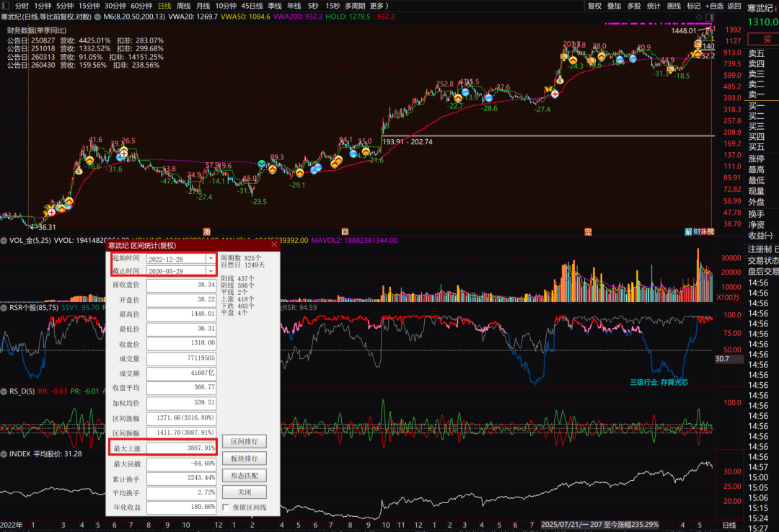Switch to the 1分钟 period
Image resolution: width=779 pixels, height=532 pixels.
pyautogui.click(x=43, y=6)
